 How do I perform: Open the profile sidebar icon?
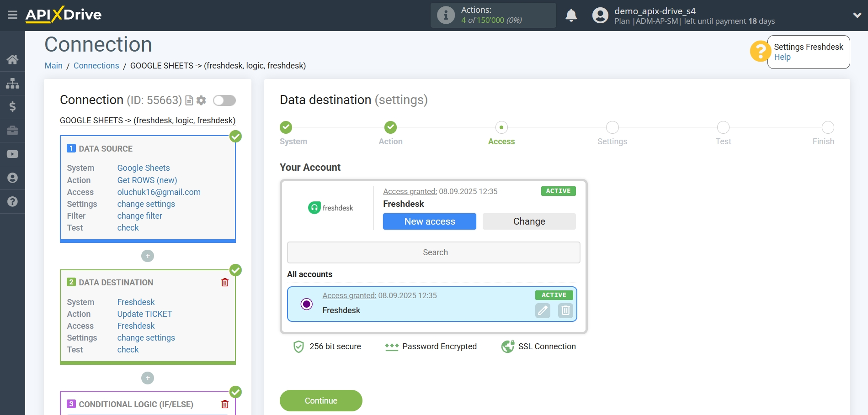click(x=12, y=178)
